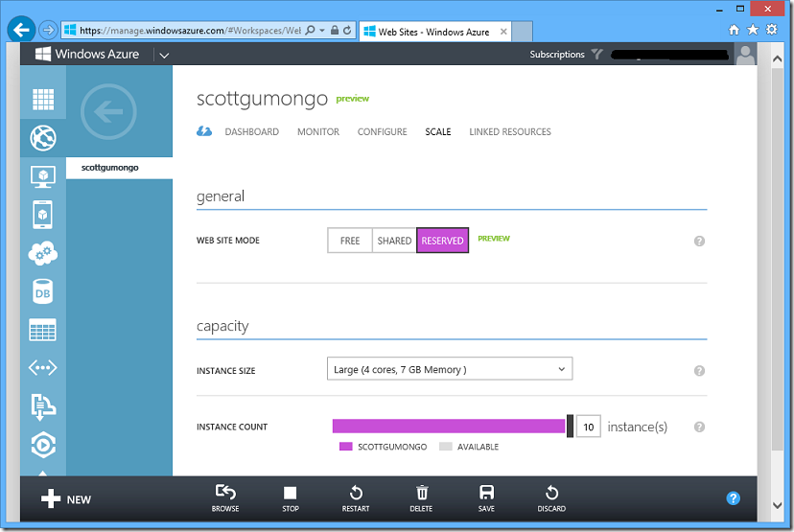
Task: Open help for Instance Count
Action: tap(699, 428)
